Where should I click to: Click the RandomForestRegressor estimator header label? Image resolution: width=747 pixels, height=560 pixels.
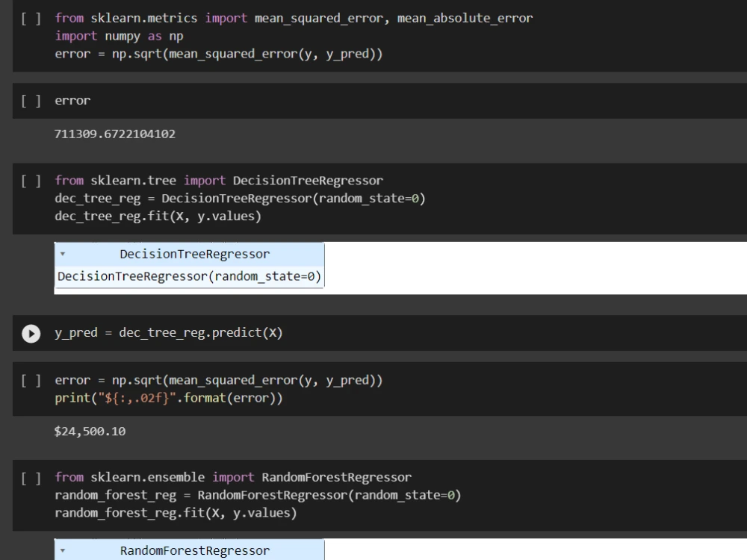194,551
